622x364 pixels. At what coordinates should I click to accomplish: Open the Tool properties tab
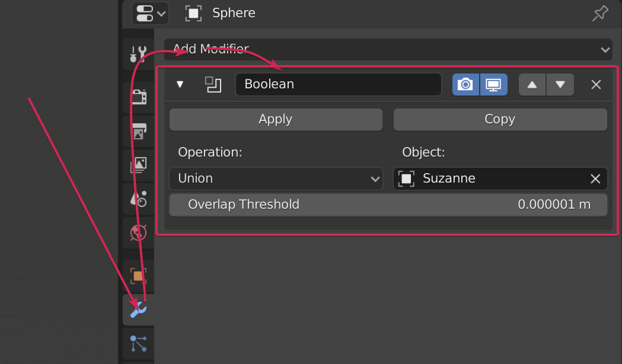138,55
